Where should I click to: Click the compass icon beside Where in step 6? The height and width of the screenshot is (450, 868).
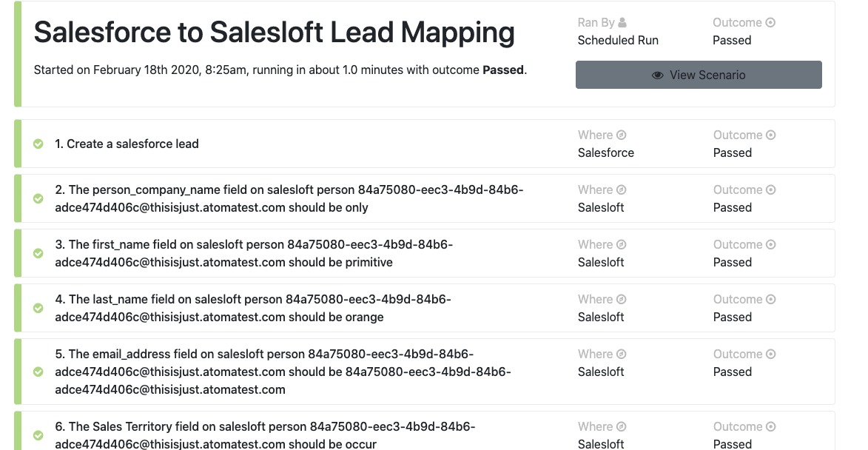coord(621,427)
